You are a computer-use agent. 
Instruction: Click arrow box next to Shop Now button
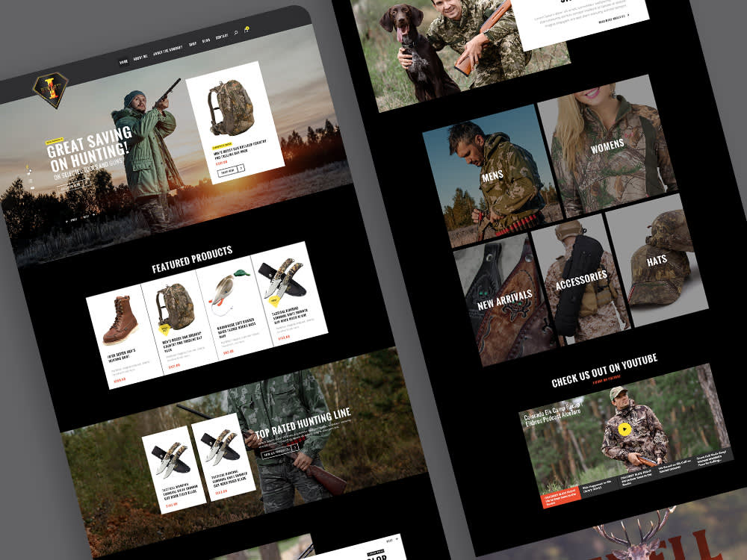(x=241, y=167)
